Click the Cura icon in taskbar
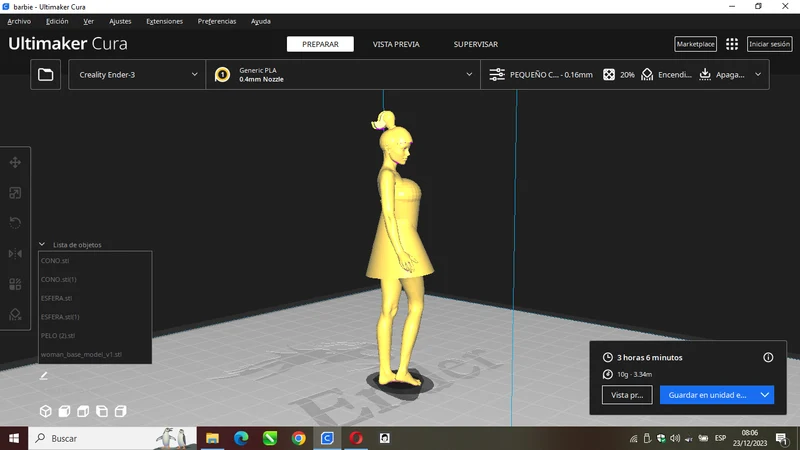The image size is (800, 450). [327, 438]
